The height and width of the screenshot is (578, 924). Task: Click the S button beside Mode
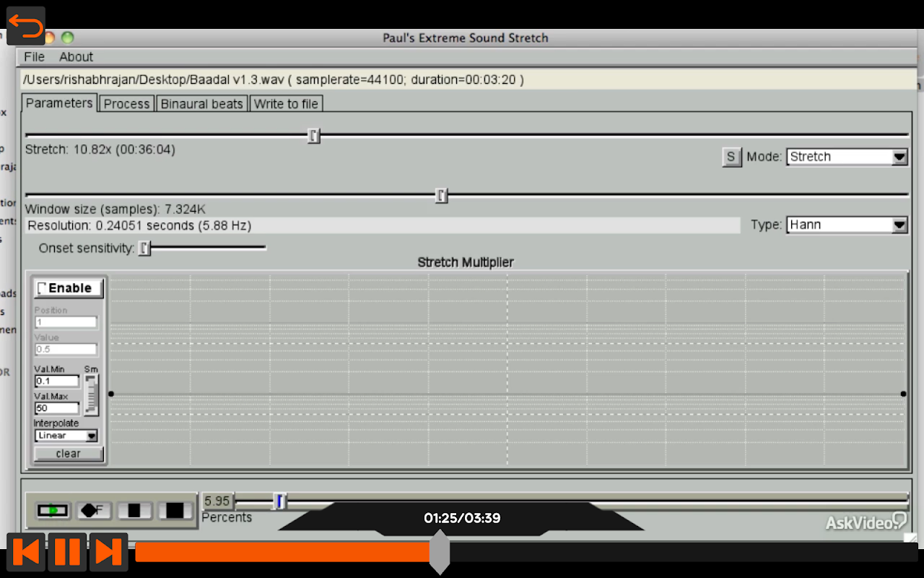coord(731,157)
